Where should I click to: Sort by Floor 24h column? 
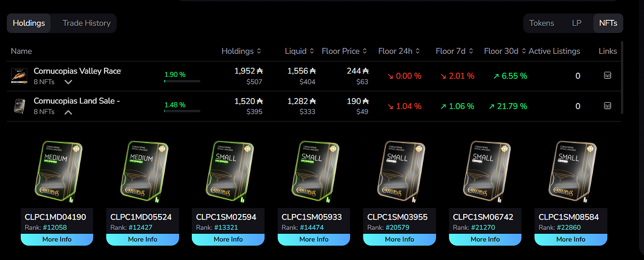[x=399, y=51]
